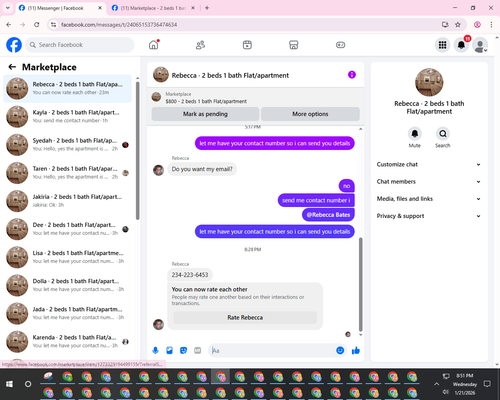The image size is (500, 400).
Task: Mute this conversation bell icon
Action: pos(415,134)
